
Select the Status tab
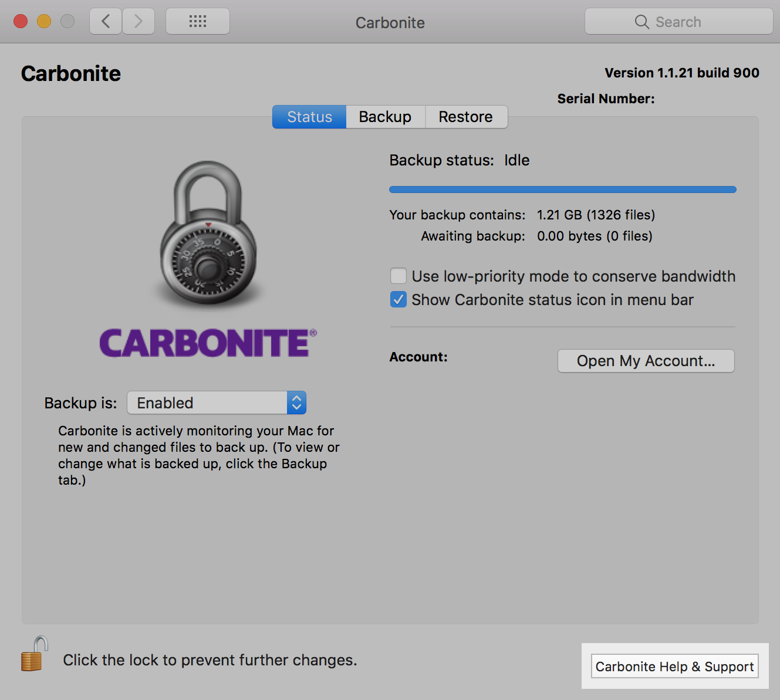point(309,117)
